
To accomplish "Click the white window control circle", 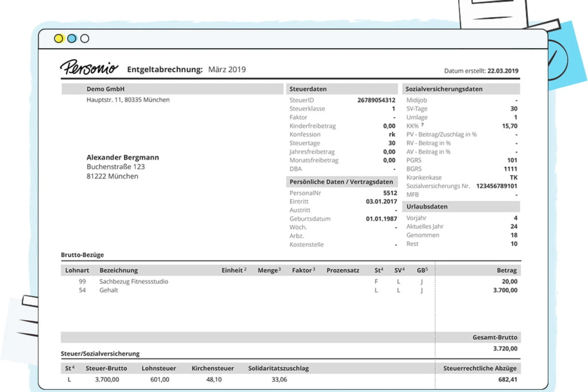I will pos(85,39).
